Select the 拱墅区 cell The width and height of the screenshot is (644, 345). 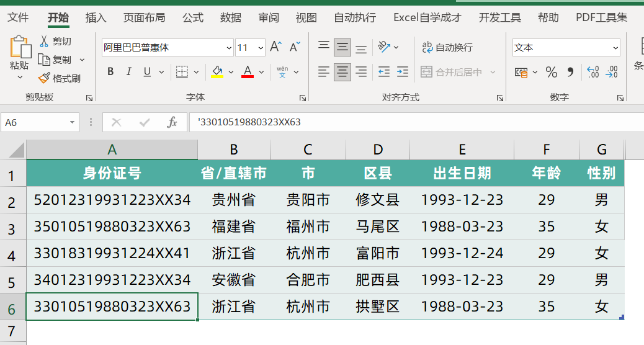(x=378, y=307)
